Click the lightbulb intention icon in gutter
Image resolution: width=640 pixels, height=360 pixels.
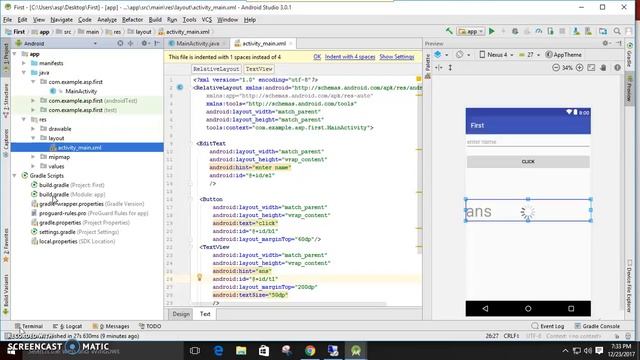click(x=199, y=278)
